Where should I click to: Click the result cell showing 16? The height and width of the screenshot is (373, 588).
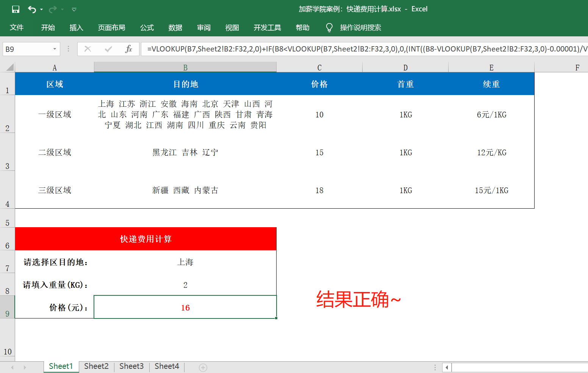click(185, 307)
